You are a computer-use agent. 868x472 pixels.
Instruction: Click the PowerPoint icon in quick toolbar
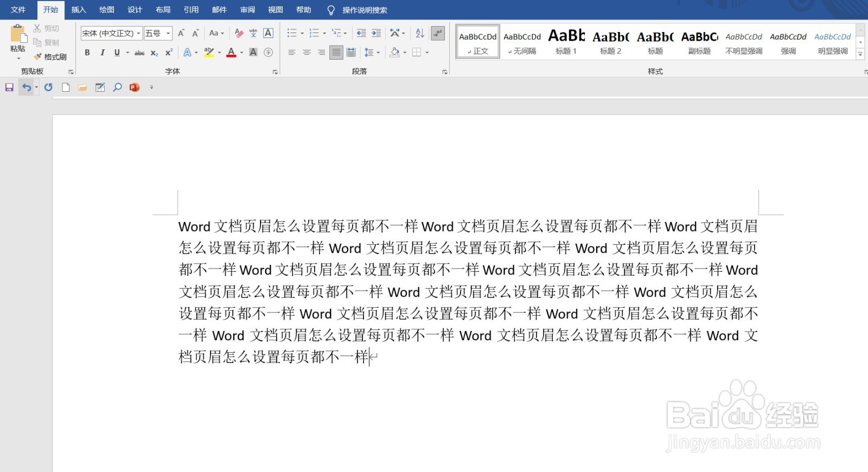pyautogui.click(x=135, y=87)
